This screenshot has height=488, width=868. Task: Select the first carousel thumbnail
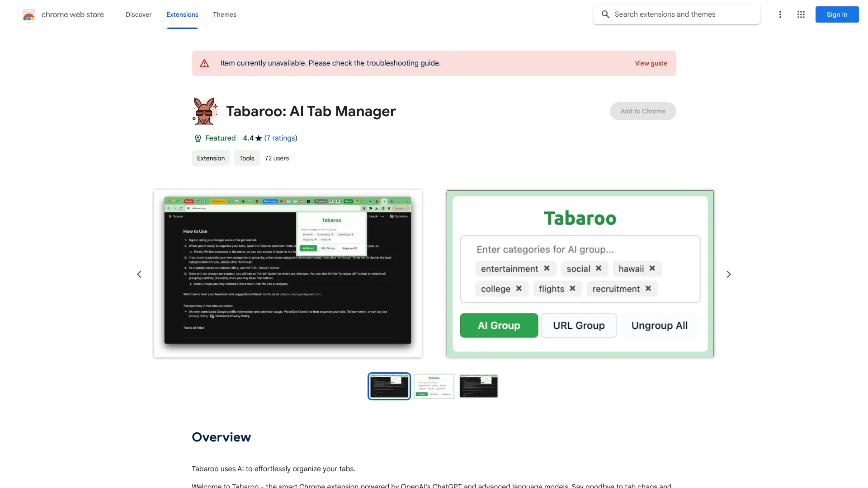tap(389, 386)
